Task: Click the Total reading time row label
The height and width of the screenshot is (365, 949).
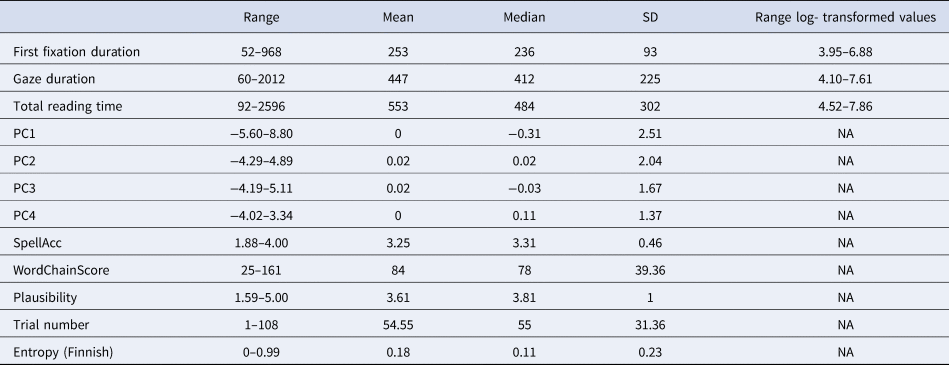Action: (x=68, y=107)
